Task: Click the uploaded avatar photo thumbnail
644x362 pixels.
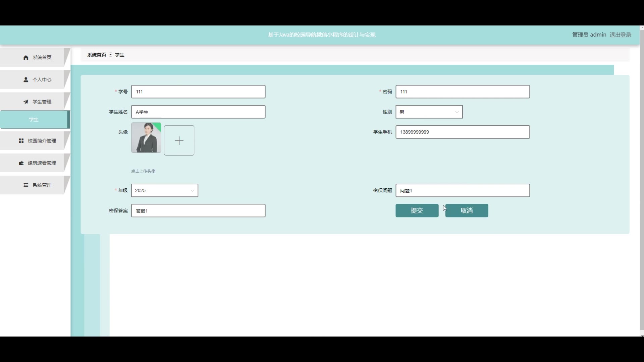Action: pyautogui.click(x=146, y=138)
